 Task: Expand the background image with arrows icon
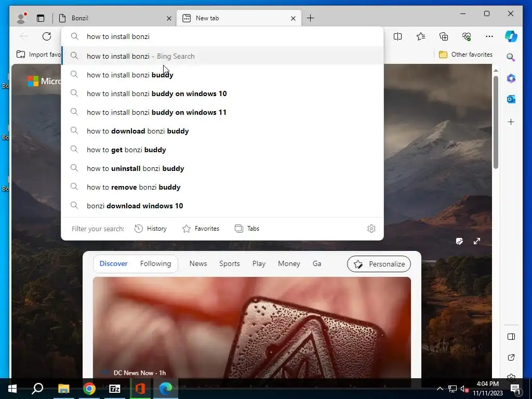[477, 241]
